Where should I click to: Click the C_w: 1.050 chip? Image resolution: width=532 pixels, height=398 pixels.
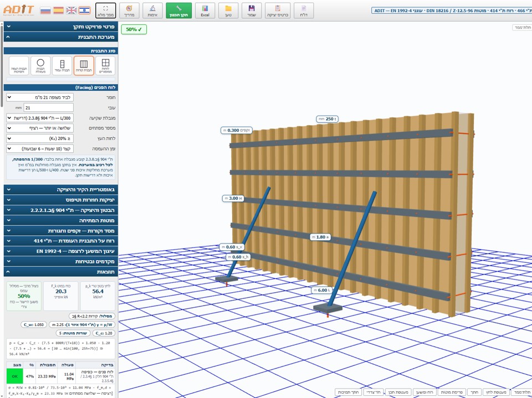point(34,324)
